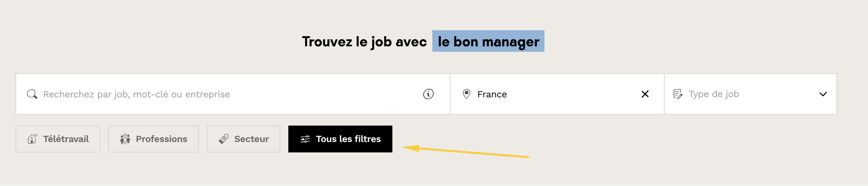Click the magnifying glass search icon

click(x=32, y=94)
